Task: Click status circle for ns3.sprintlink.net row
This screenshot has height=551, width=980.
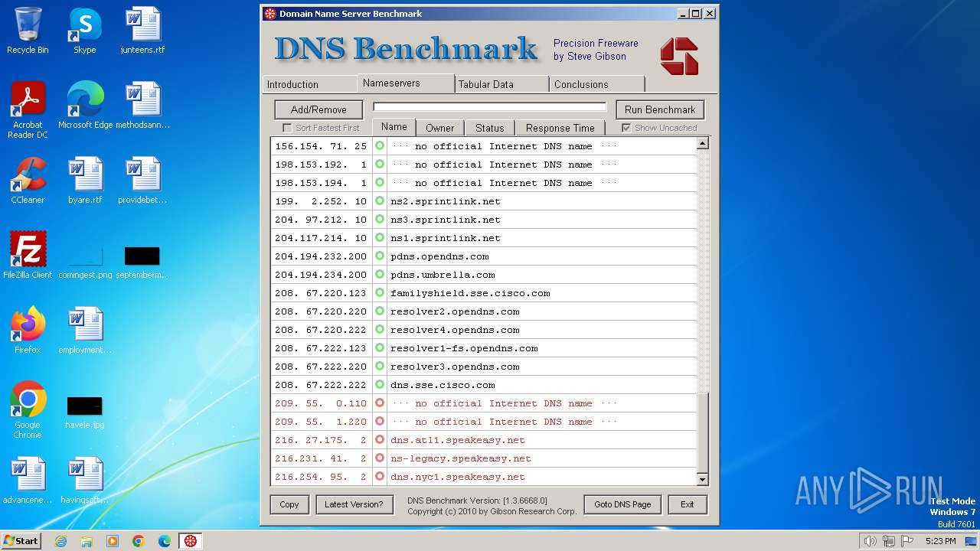Action: 380,220
